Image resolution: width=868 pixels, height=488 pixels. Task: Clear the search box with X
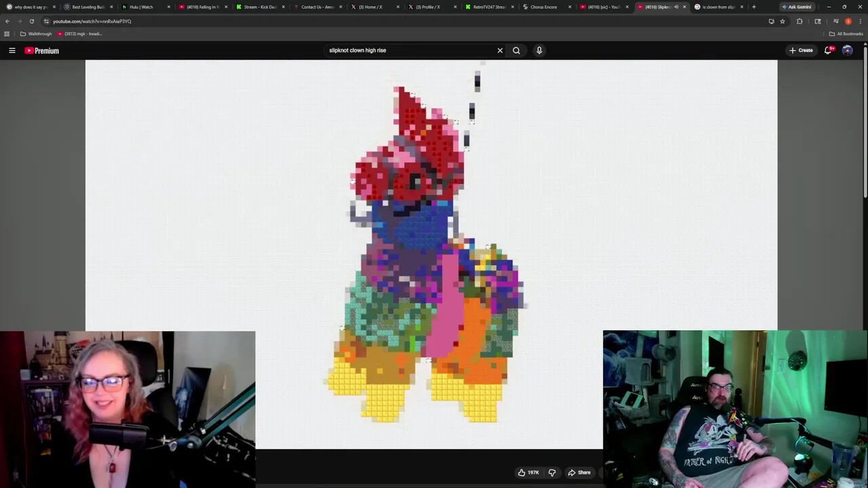point(500,50)
